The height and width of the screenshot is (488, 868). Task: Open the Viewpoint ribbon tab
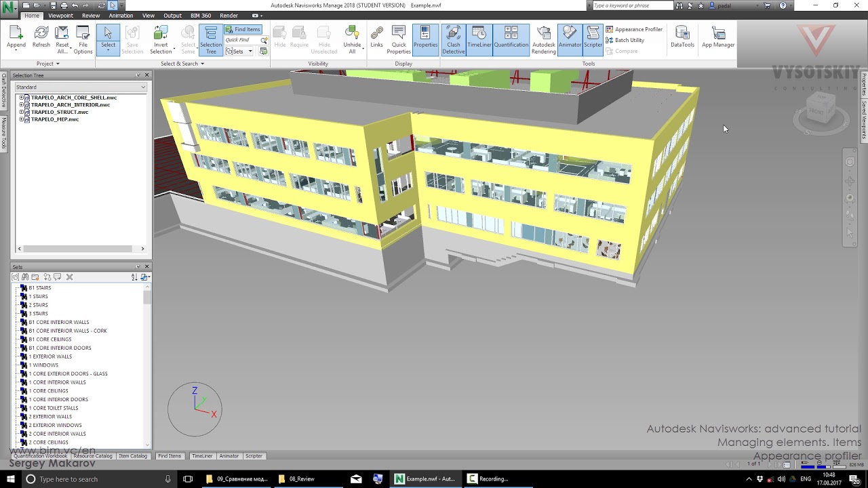pyautogui.click(x=60, y=16)
